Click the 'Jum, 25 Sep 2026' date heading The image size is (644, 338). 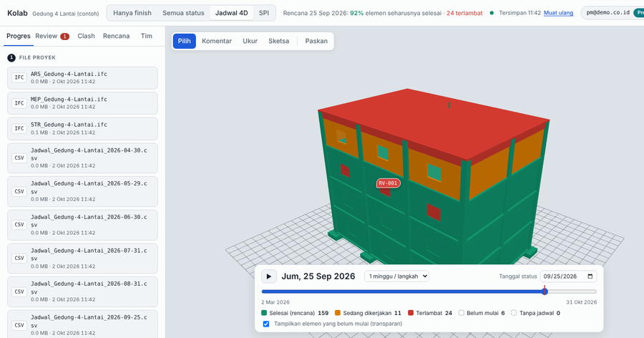(318, 276)
